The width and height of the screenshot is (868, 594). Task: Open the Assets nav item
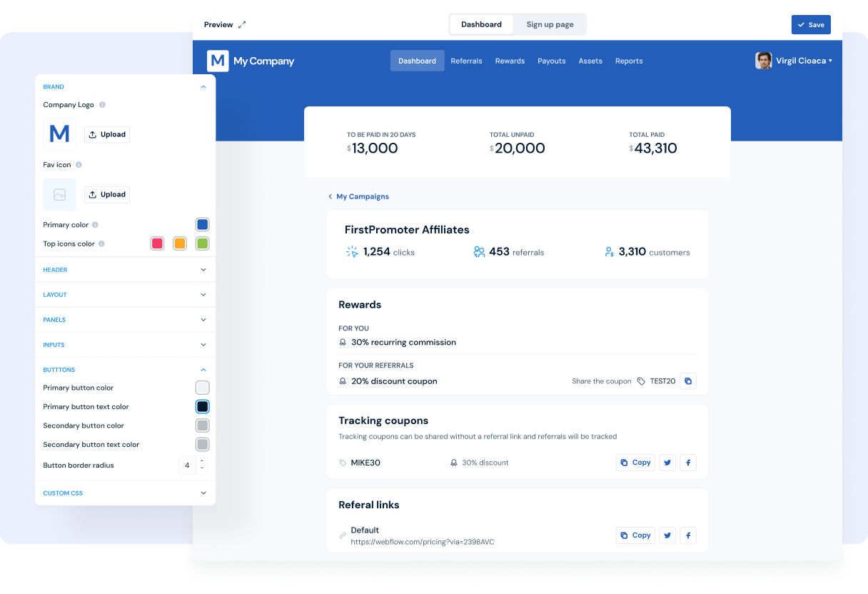click(x=590, y=61)
